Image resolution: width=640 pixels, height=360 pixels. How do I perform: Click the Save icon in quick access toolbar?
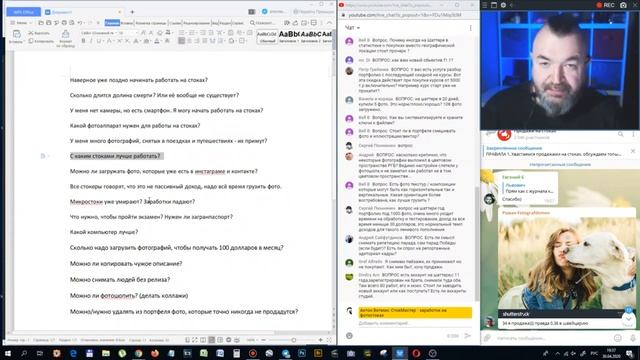point(49,23)
